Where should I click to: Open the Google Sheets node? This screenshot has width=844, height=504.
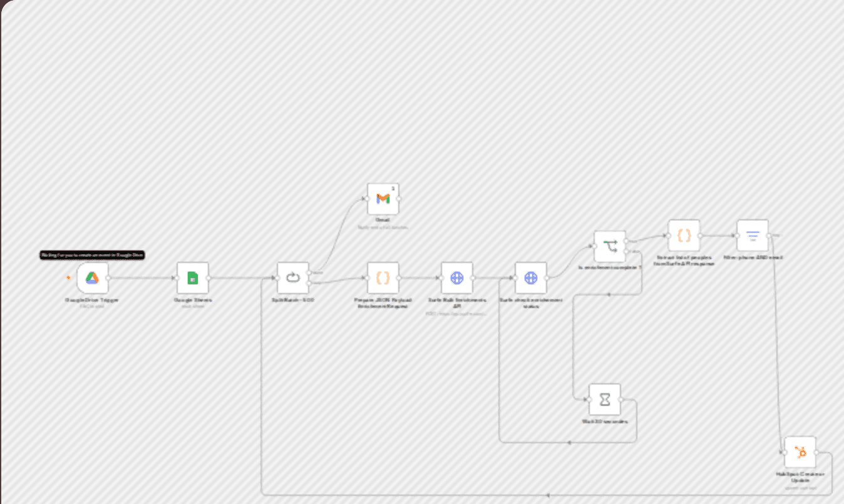click(x=192, y=277)
